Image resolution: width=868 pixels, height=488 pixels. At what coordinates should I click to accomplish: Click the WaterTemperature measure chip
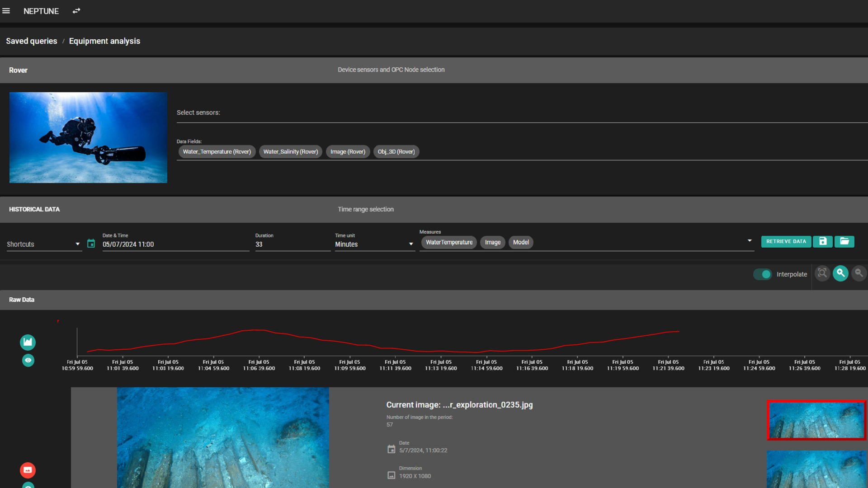[449, 242]
